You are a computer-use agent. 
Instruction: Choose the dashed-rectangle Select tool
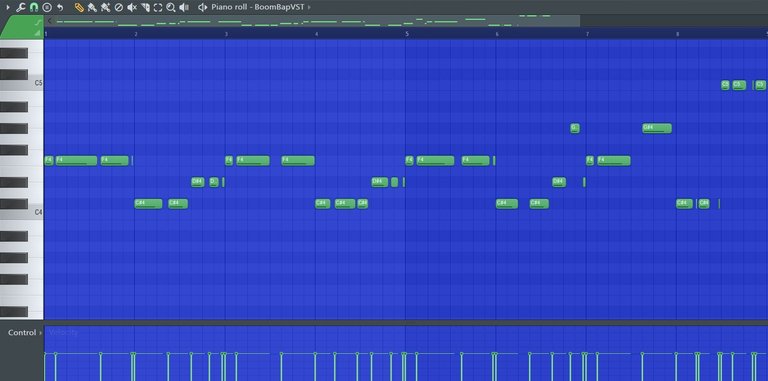click(x=158, y=7)
